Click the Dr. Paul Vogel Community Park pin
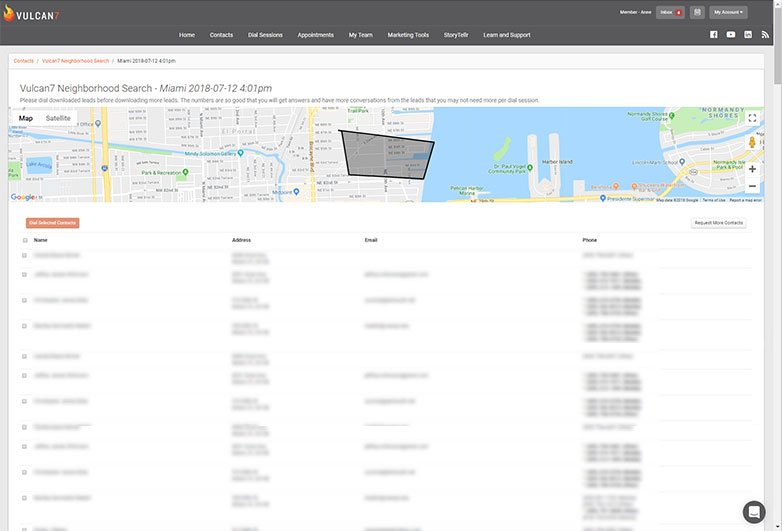Screen dimensions: 782x531 (530, 168)
